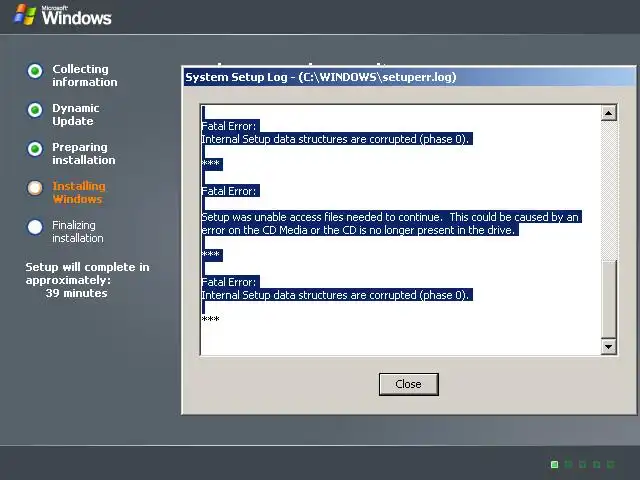Viewport: 640px width, 480px height.
Task: Click the third 'Fatal Error:' line
Action: point(229,282)
